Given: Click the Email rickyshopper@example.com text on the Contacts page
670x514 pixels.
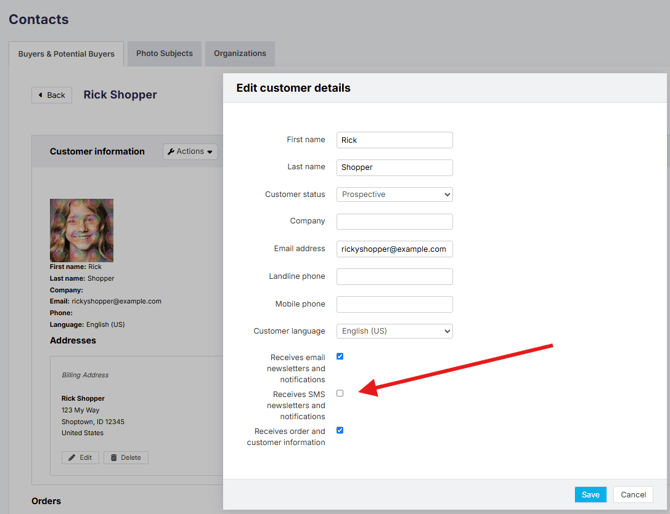Looking at the screenshot, I should (x=106, y=301).
